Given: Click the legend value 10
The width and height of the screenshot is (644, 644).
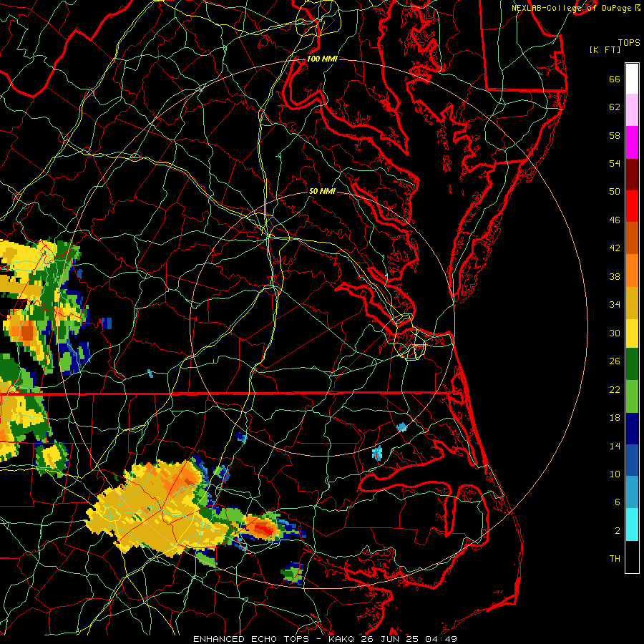Looking at the screenshot, I should [x=615, y=474].
